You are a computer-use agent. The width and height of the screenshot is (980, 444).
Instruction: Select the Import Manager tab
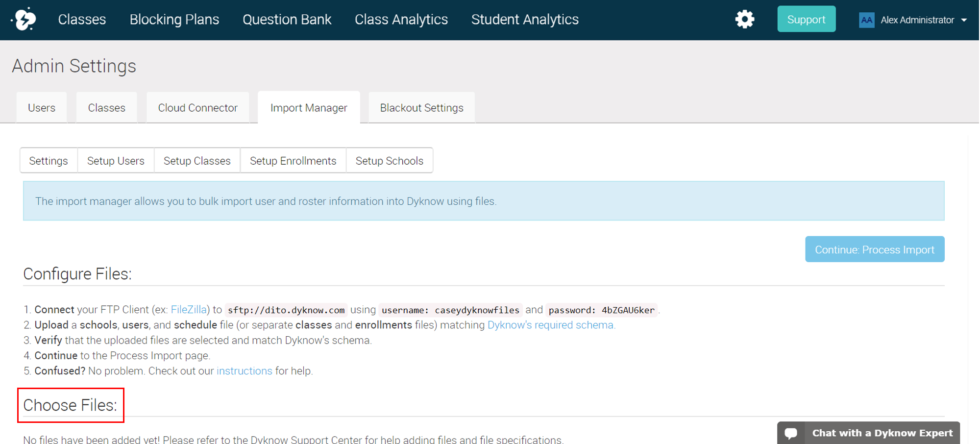(x=309, y=107)
